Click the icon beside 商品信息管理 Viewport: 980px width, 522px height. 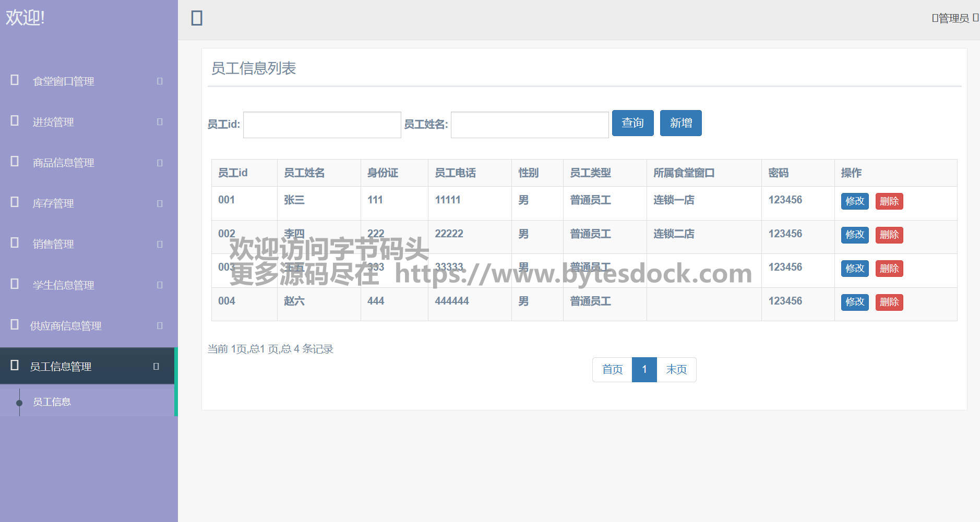point(15,162)
